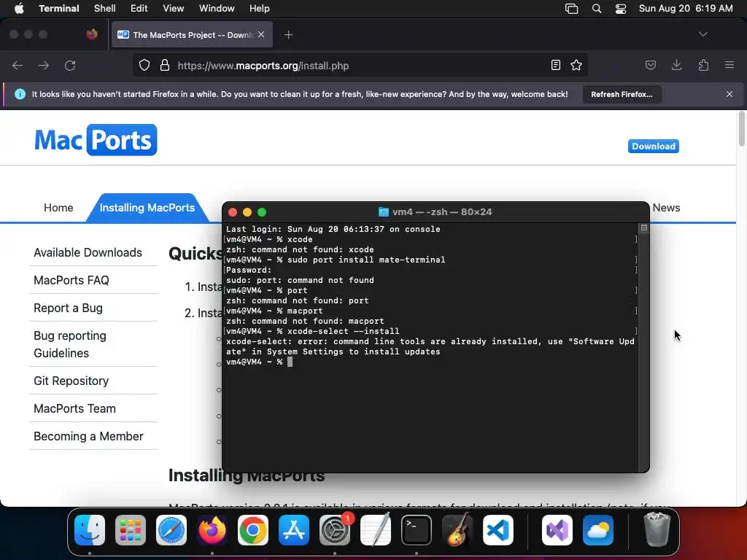The image size is (747, 560).
Task: Click the URL address bar
Action: click(x=360, y=66)
